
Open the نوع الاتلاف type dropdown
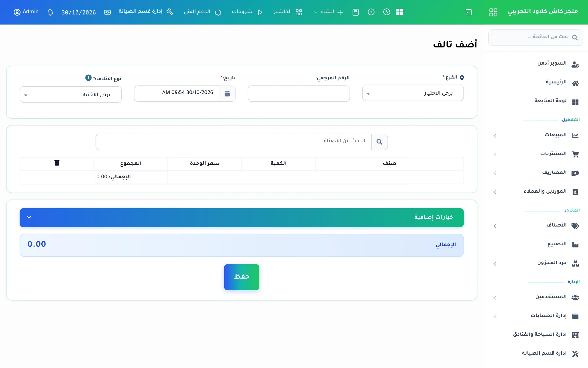tap(71, 95)
